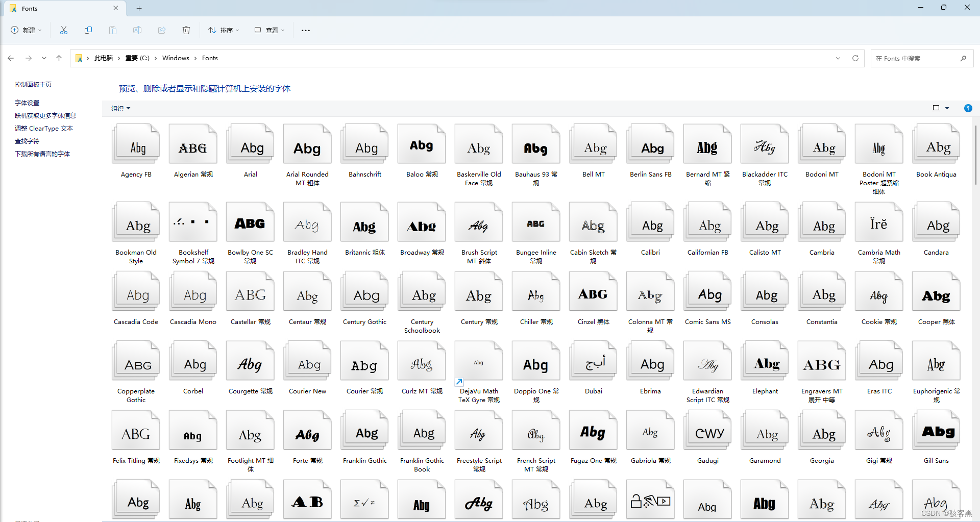Viewport: 980px width, 522px height.
Task: Rename the selected item via rename icon
Action: (137, 30)
